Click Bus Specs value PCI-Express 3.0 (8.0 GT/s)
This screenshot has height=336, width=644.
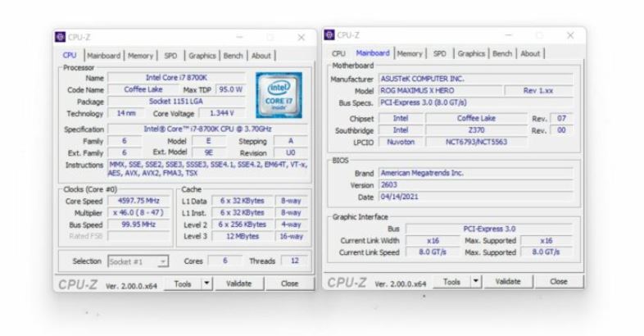click(475, 102)
